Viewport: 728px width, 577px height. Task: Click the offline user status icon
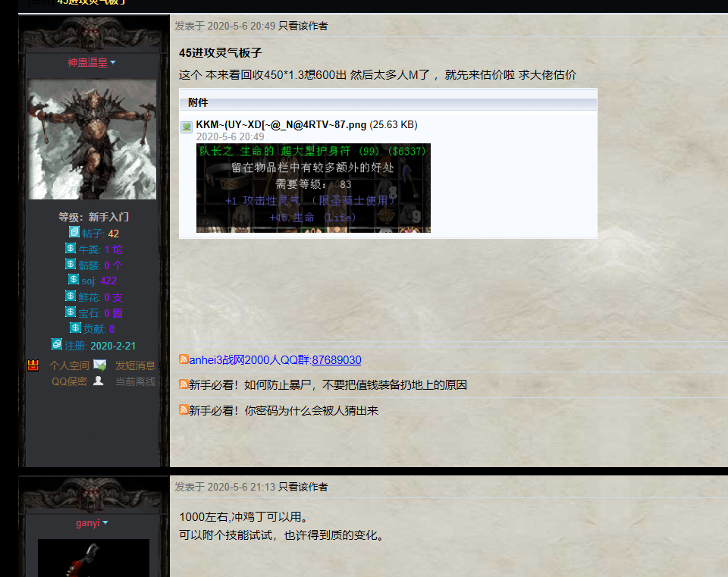(98, 381)
